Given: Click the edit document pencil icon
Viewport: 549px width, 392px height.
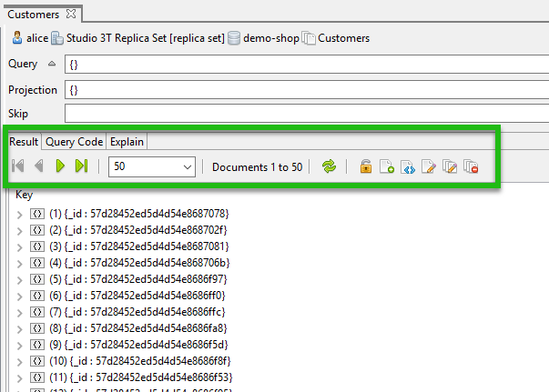Looking at the screenshot, I should (x=429, y=166).
